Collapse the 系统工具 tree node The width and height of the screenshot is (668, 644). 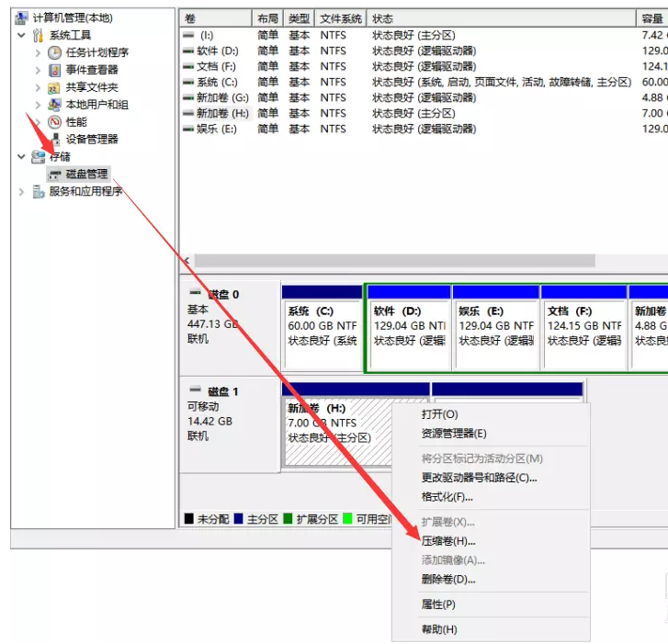[21, 35]
